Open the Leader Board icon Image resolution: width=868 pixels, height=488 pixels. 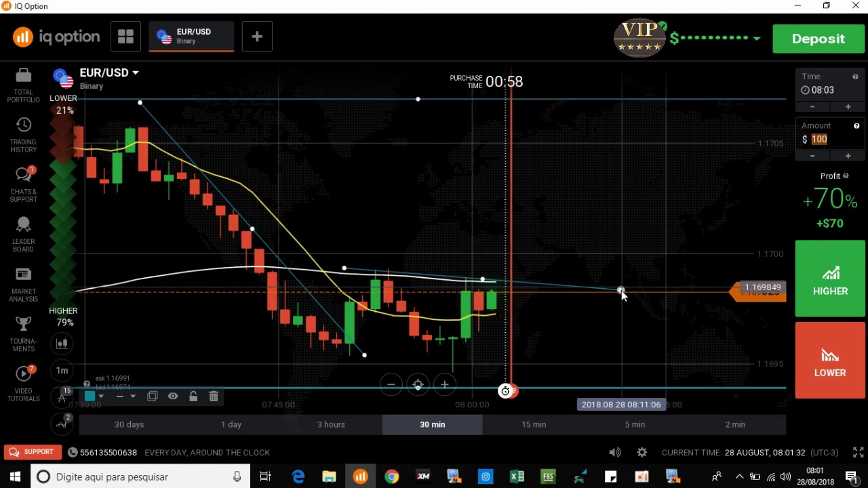click(23, 224)
